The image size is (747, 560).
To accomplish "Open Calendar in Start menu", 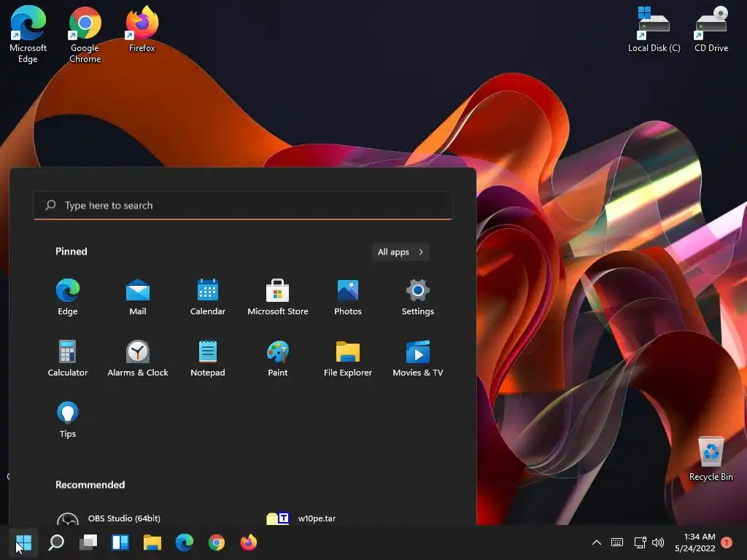I will pyautogui.click(x=208, y=297).
